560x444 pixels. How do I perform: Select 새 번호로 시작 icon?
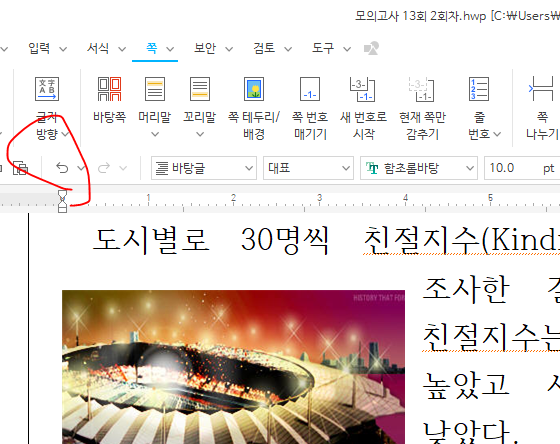[363, 89]
